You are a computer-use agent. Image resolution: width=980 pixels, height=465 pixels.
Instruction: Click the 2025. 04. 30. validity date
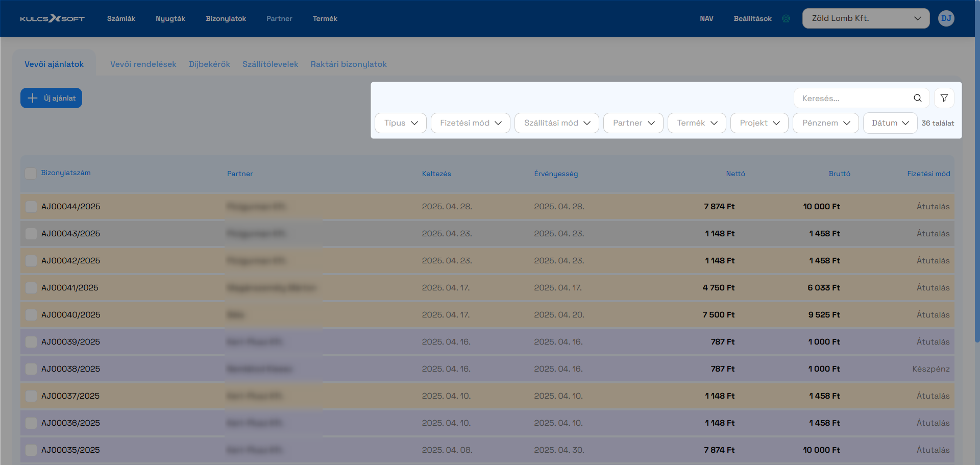click(559, 450)
